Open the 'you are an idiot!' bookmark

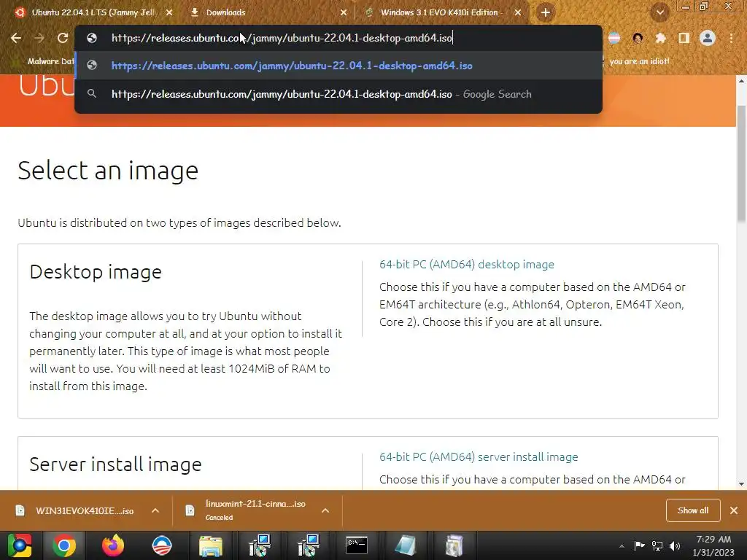tap(639, 61)
